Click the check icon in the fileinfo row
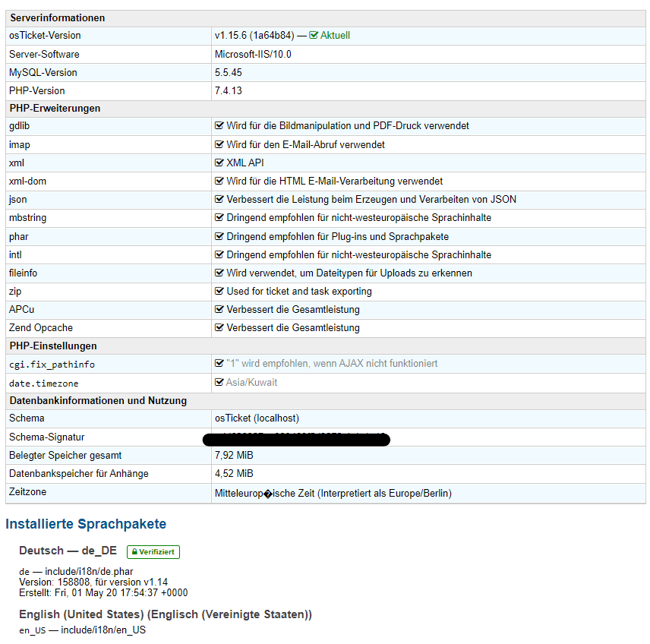 tap(219, 273)
